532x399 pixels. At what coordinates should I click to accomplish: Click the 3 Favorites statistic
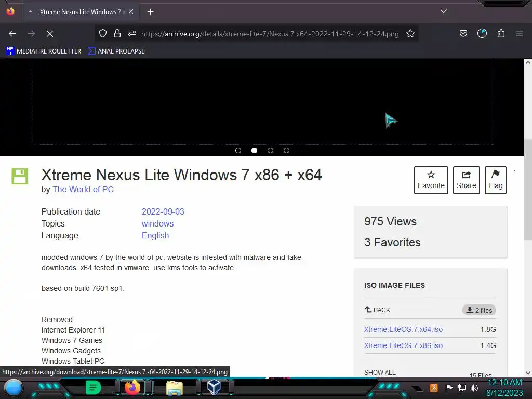coord(392,242)
